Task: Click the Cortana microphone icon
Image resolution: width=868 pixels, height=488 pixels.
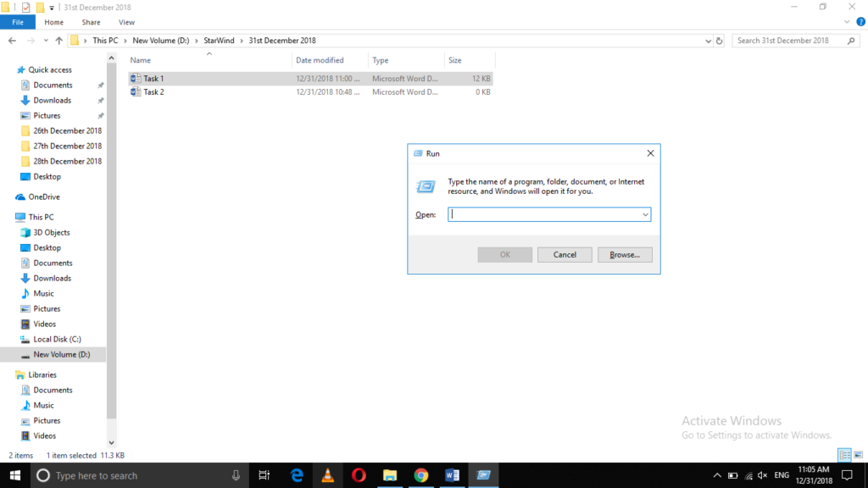Action: [x=236, y=475]
